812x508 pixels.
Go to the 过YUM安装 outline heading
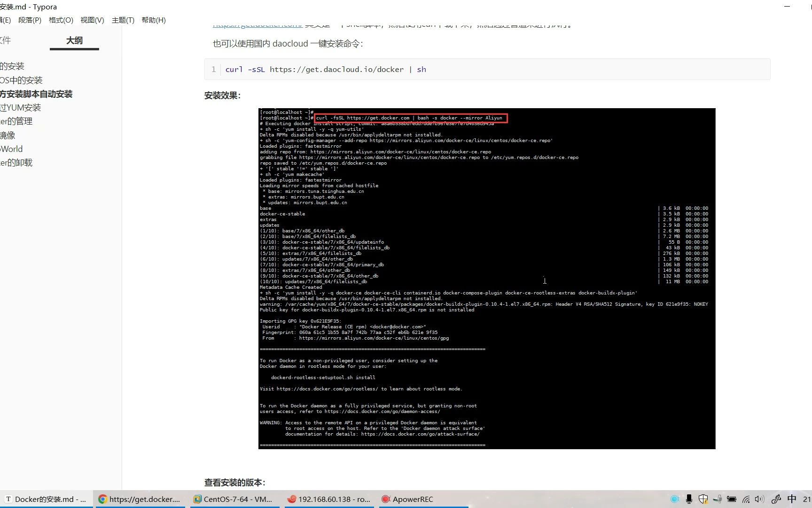pyautogui.click(x=21, y=108)
